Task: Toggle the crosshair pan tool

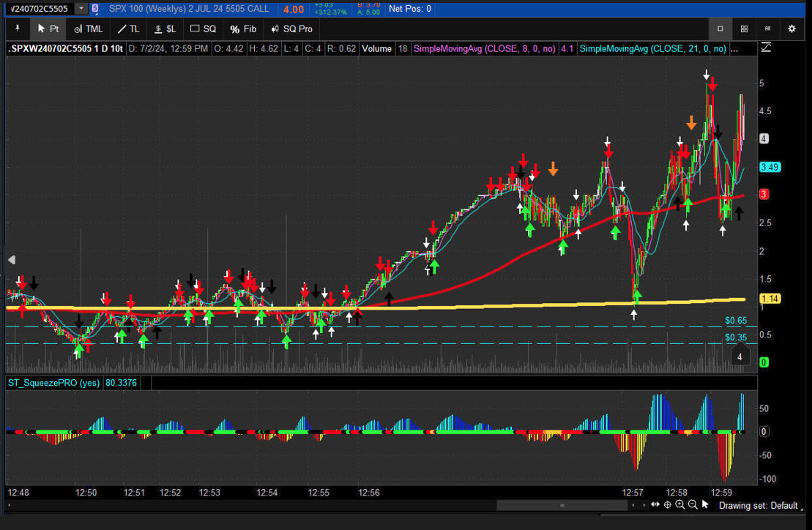Action: tap(668, 504)
